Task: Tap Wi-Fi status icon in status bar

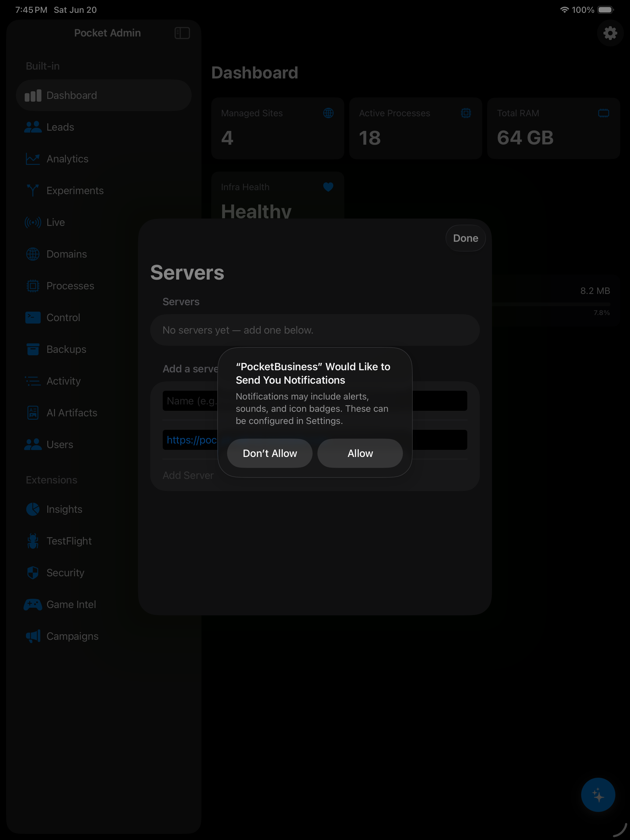Action: (x=564, y=10)
